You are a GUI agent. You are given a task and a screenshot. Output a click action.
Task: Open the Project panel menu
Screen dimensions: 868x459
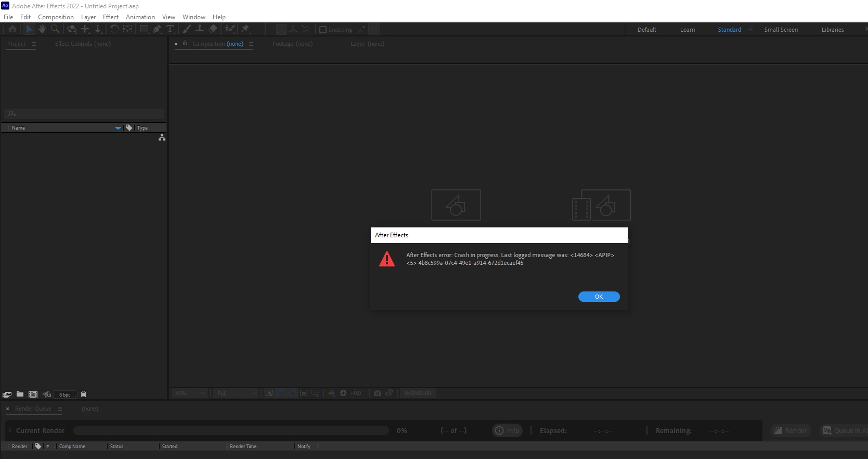(x=34, y=44)
